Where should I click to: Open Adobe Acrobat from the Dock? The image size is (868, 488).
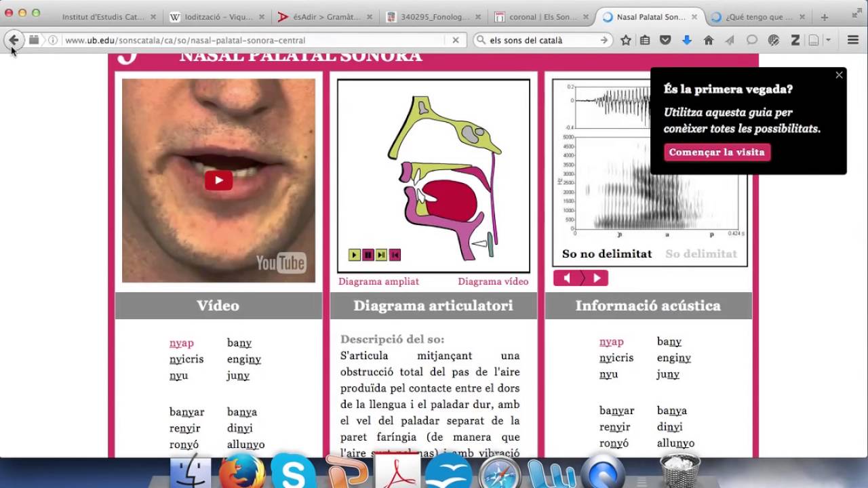396,472
